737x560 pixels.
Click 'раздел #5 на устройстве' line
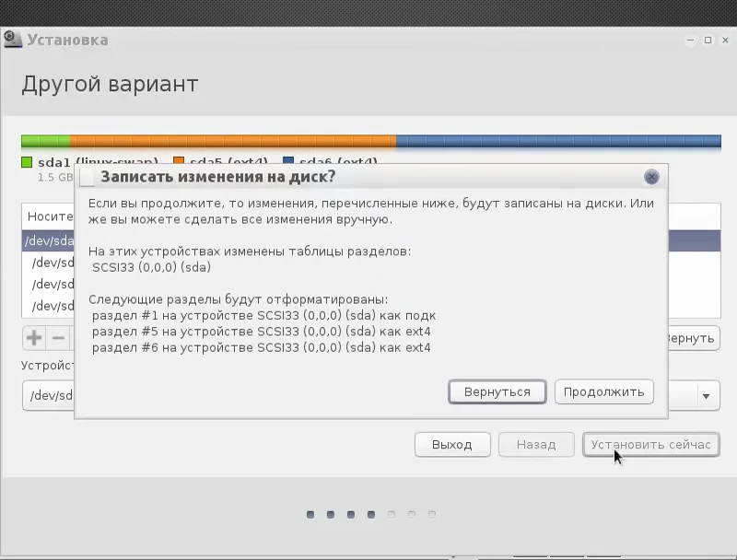(261, 332)
